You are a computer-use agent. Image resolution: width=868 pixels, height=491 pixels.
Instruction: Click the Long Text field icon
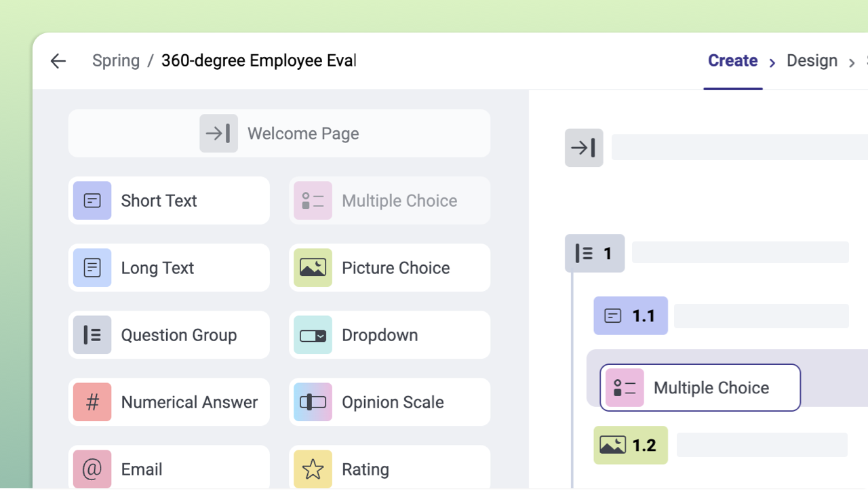tap(92, 267)
